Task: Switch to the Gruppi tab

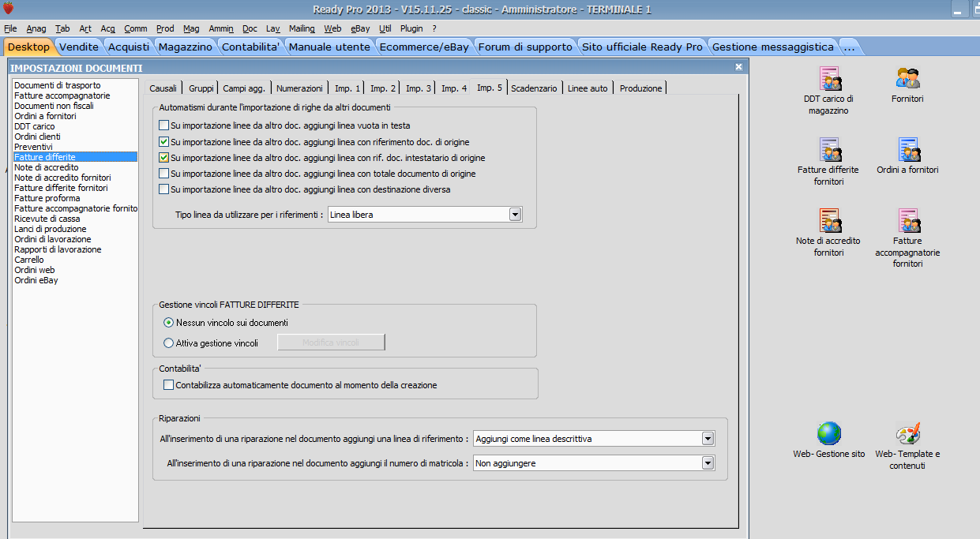Action: [x=201, y=88]
